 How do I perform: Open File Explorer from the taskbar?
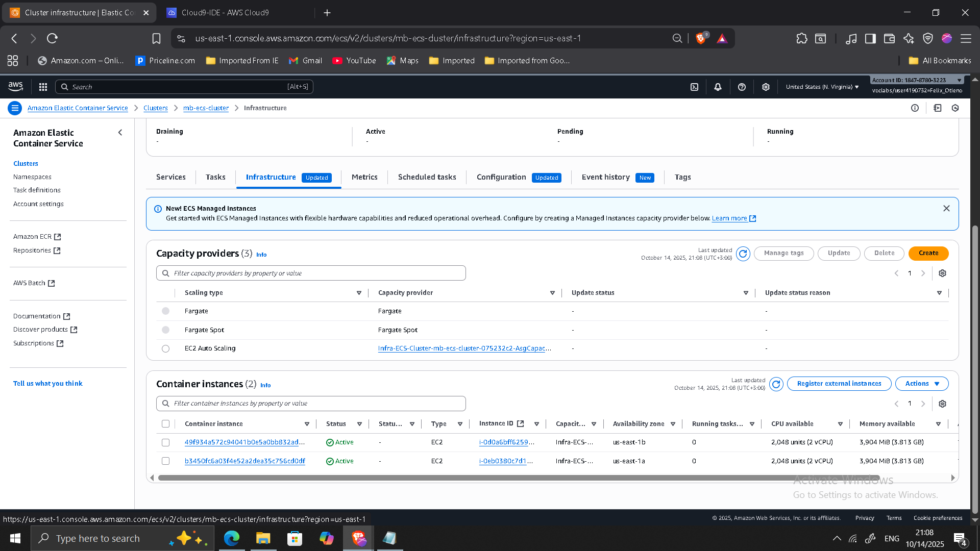coord(263,538)
